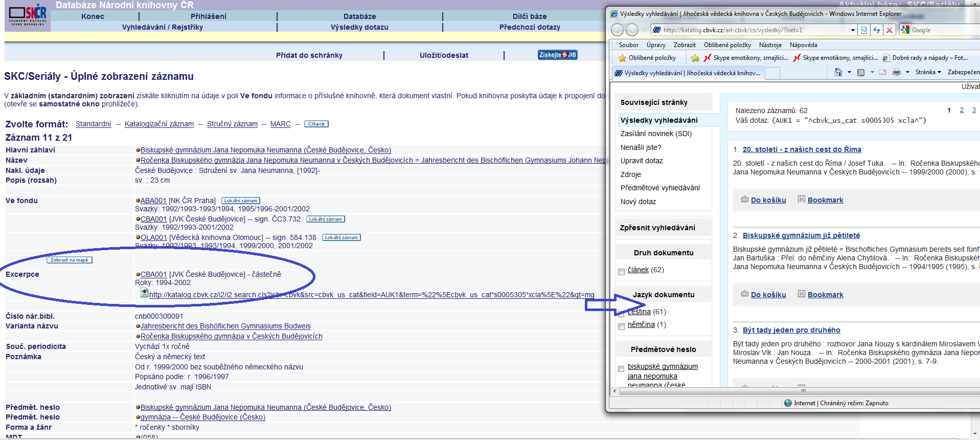Click the Google search provider icon
Viewport: 980px width, 440px height.
tap(905, 30)
